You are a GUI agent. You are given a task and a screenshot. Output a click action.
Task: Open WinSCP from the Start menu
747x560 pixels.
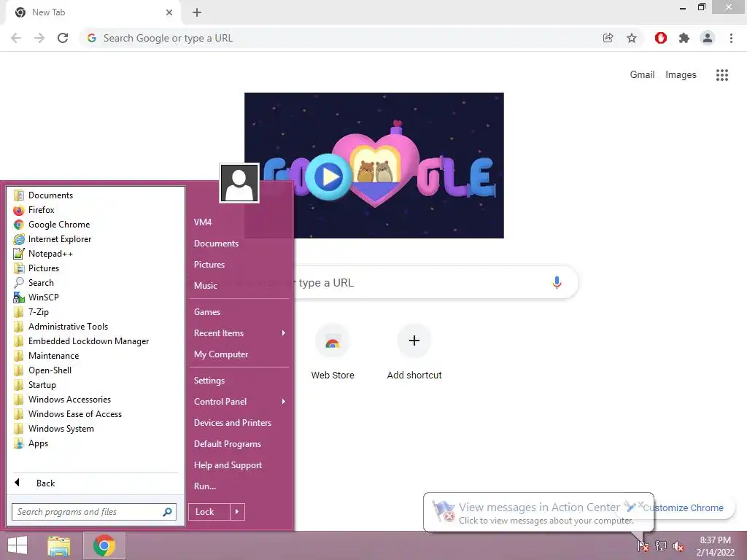click(43, 297)
